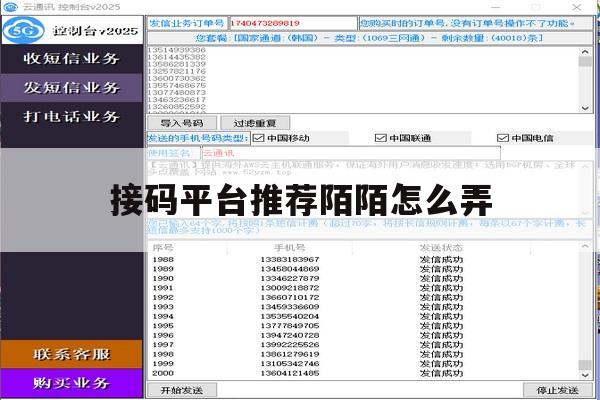Image resolution: width=600 pixels, height=400 pixels.
Task: Click 发信成功 status in row 1988
Action: 441,260
